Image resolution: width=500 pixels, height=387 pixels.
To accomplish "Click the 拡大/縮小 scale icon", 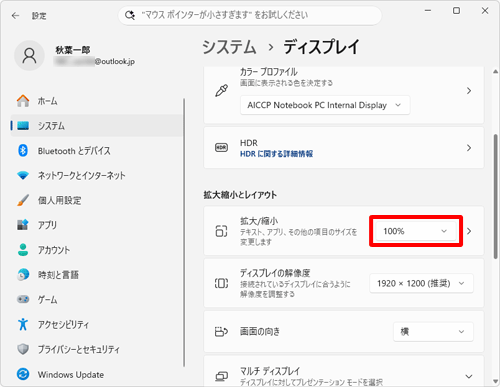I will click(222, 231).
